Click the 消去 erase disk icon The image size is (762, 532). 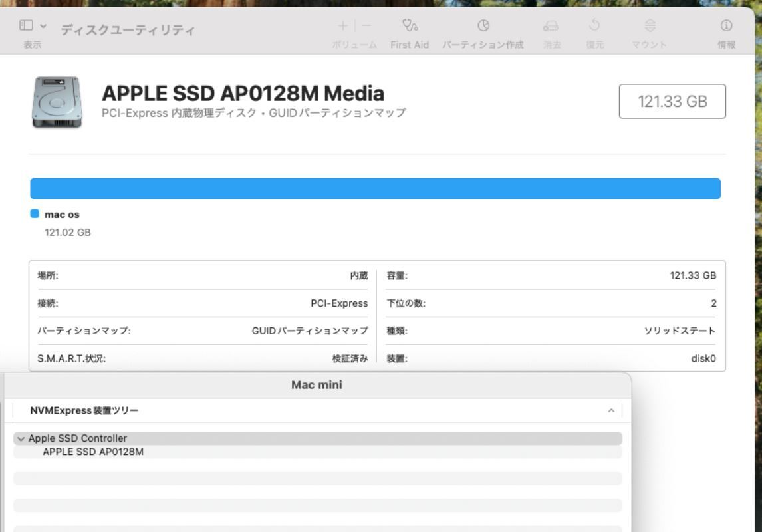[x=551, y=27]
